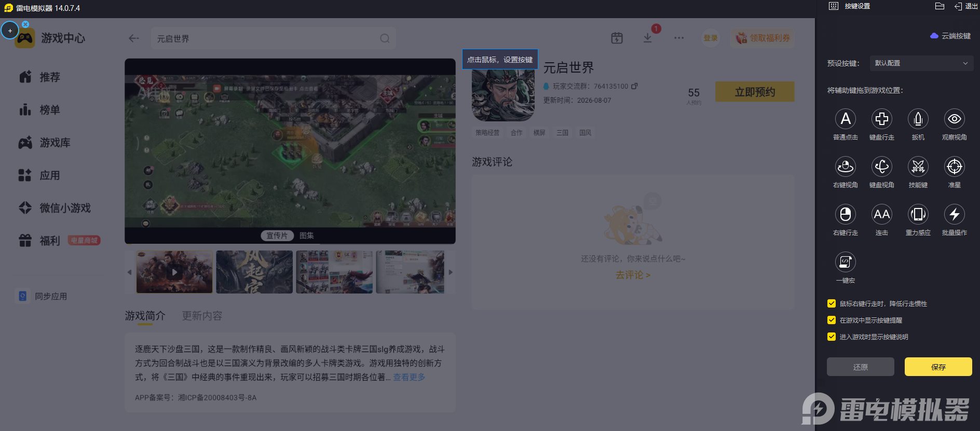Screen dimensions: 980x431
Task: Open 微信小游戏 in the sidebar
Action: pyautogui.click(x=55, y=208)
